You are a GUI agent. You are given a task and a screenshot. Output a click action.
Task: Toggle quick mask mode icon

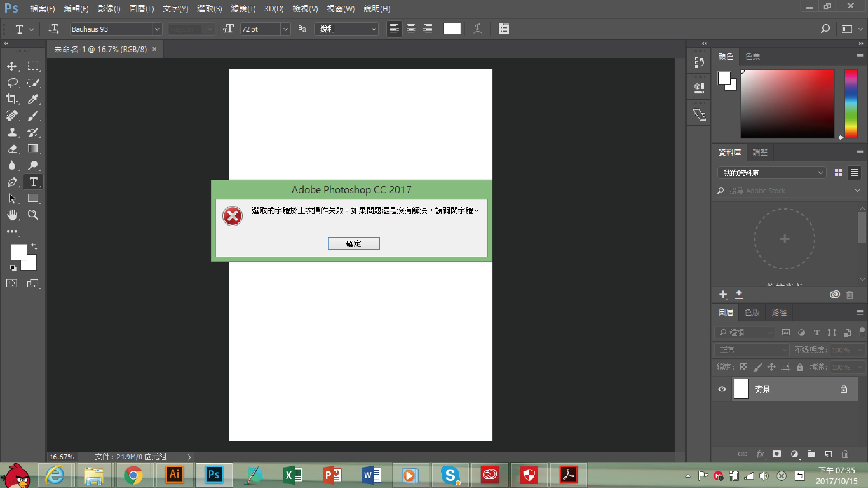tap(12, 283)
